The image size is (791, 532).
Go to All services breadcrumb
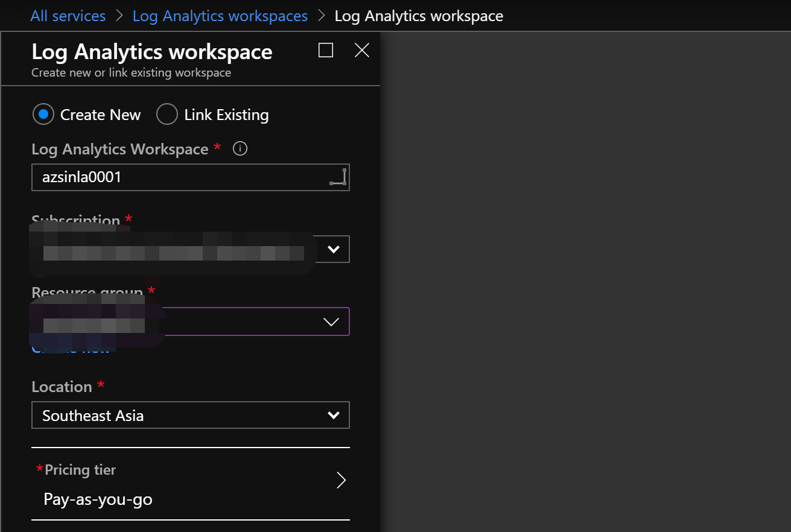[x=68, y=16]
